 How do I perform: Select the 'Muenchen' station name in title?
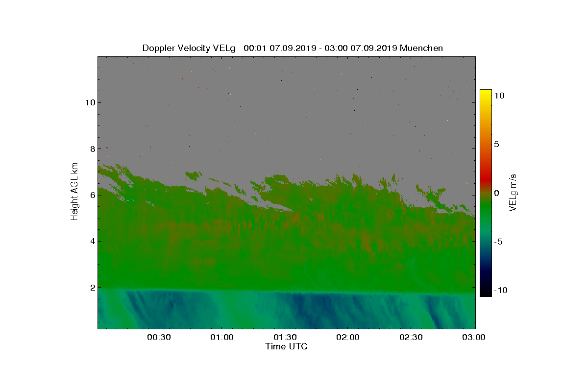click(x=421, y=48)
